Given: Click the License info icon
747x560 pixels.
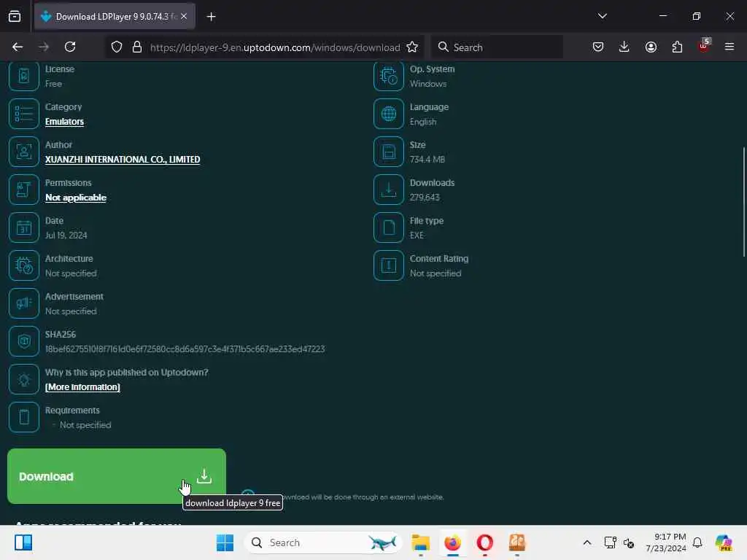Looking at the screenshot, I should coord(24,76).
